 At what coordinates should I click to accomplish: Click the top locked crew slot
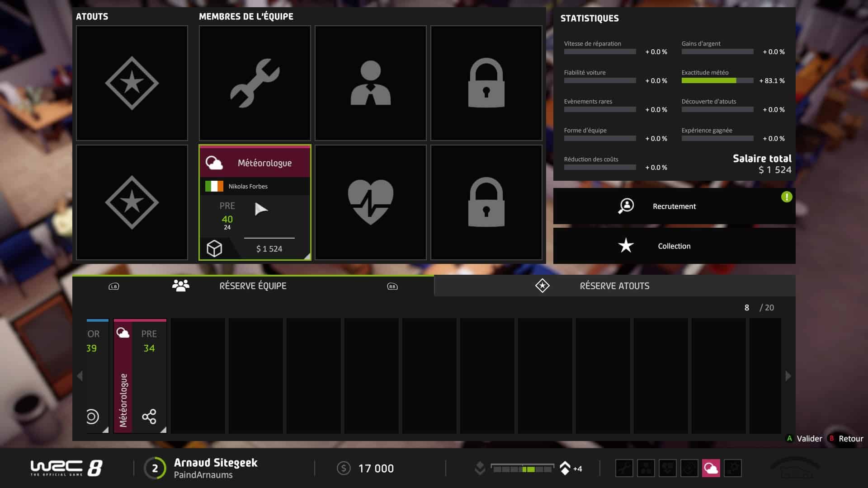[486, 83]
